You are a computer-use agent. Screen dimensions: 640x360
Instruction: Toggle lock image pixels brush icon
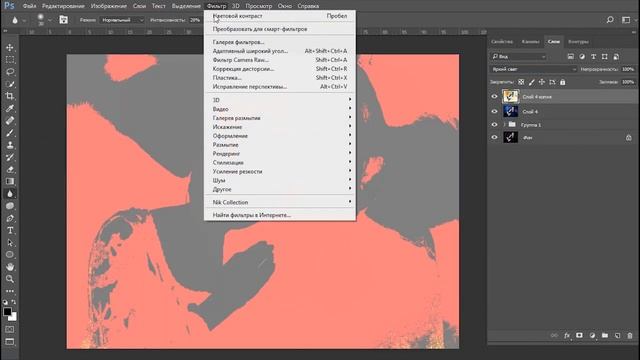531,82
